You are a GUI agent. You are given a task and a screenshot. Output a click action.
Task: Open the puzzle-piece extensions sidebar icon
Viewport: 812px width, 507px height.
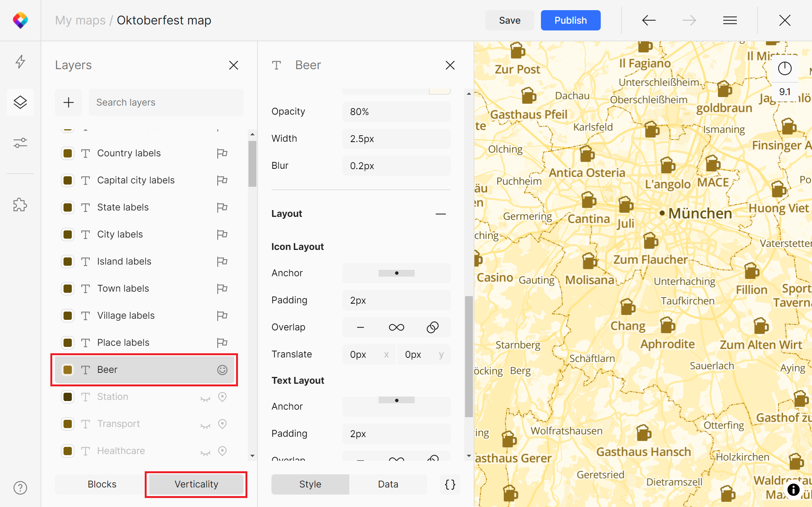point(20,205)
